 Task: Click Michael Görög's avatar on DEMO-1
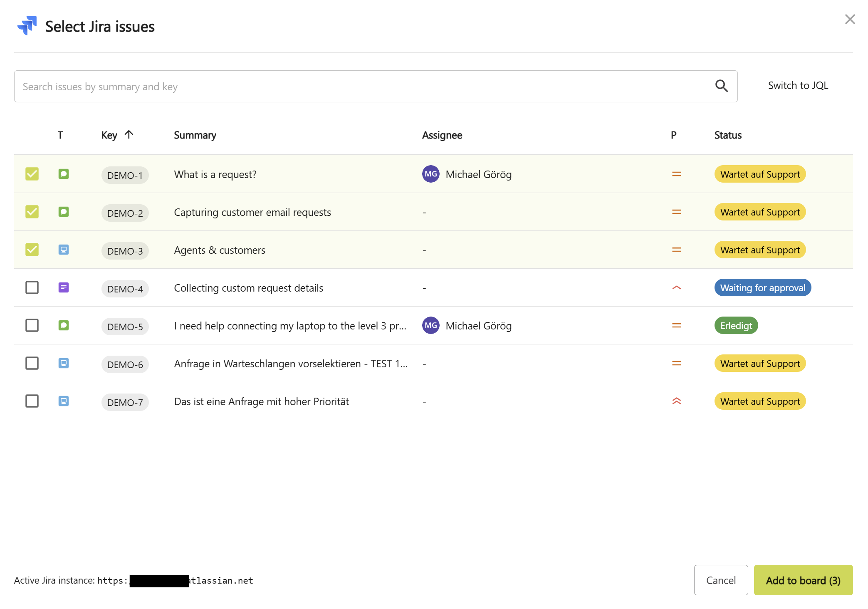[x=431, y=174]
